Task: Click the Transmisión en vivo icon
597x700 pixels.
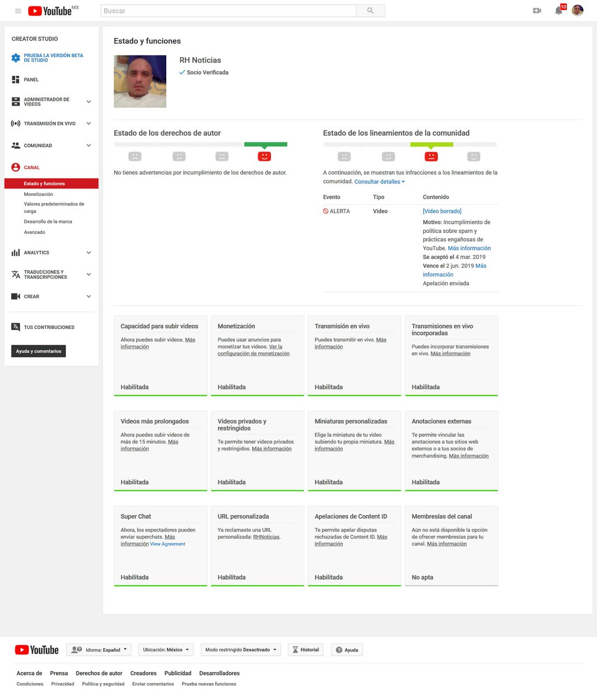Action: coord(16,124)
